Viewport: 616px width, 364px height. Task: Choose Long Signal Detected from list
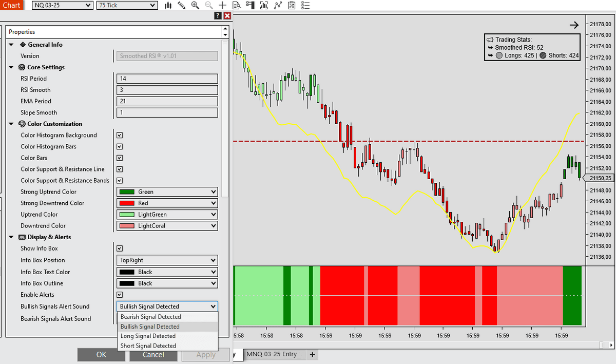point(148,336)
